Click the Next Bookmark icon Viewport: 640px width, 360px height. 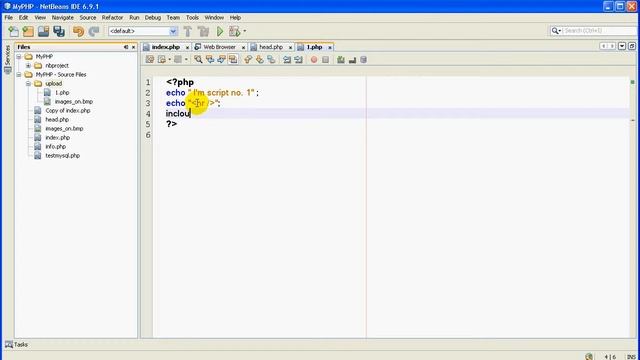click(x=260, y=60)
